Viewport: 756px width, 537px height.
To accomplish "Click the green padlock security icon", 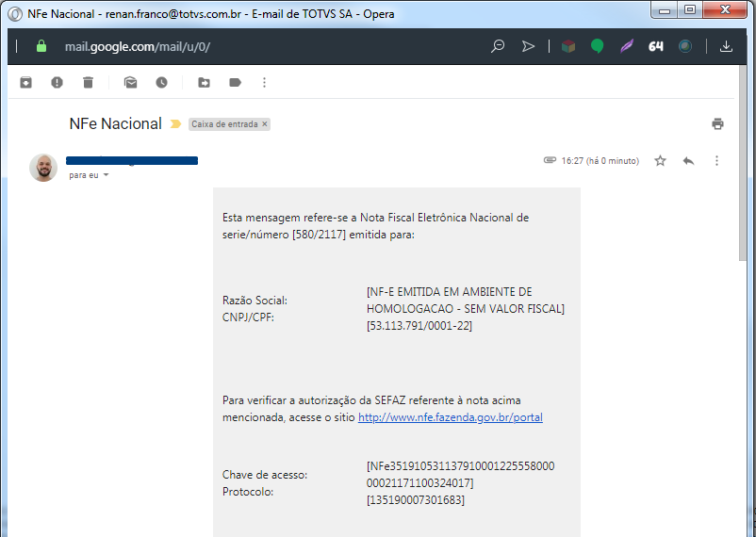I will point(41,46).
